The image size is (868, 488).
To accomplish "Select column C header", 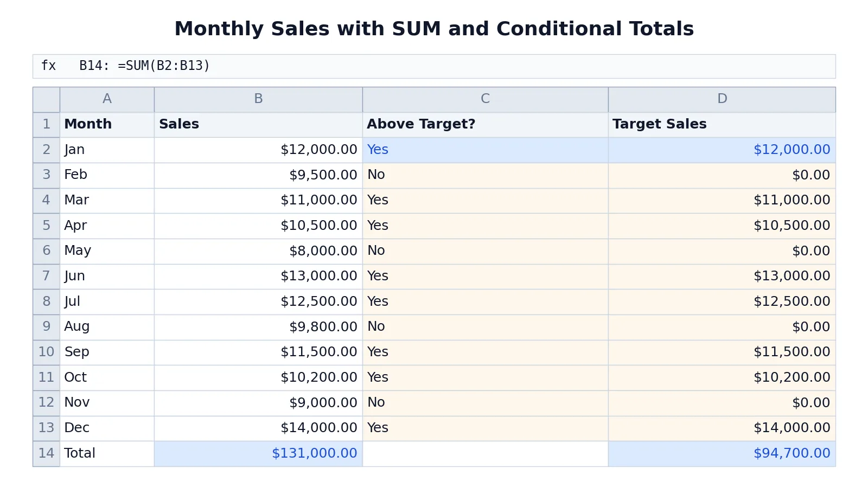I will pyautogui.click(x=485, y=99).
